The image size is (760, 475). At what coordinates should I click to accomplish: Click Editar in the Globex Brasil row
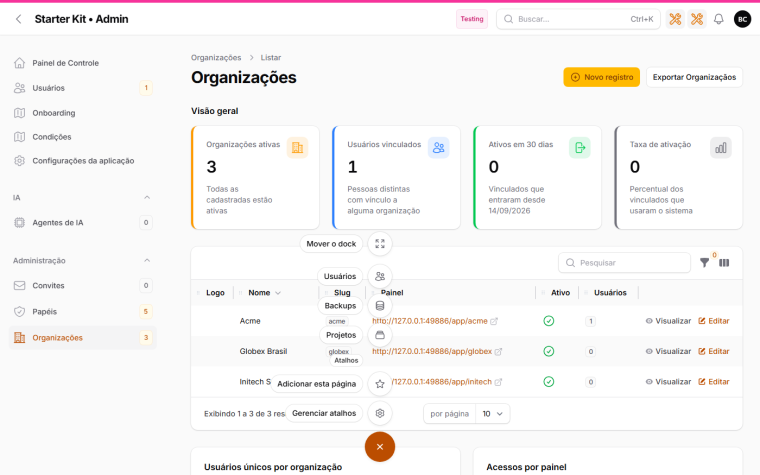(x=713, y=351)
